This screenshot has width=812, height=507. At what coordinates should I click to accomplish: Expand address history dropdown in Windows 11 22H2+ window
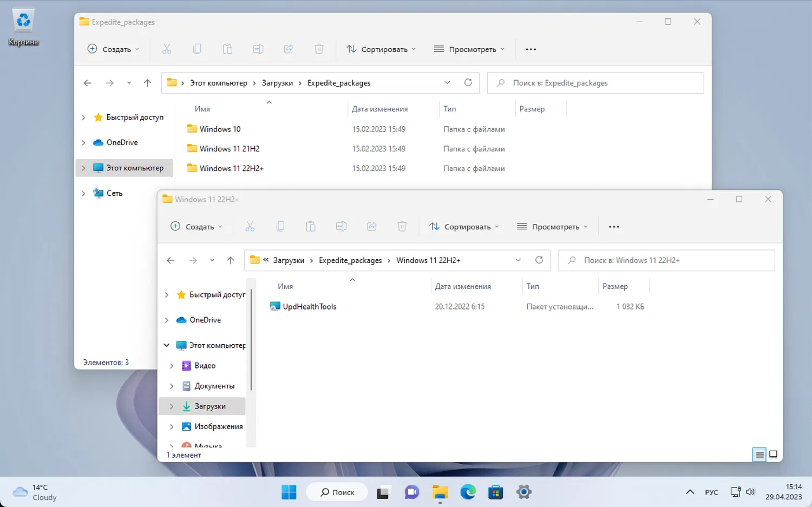(x=518, y=260)
